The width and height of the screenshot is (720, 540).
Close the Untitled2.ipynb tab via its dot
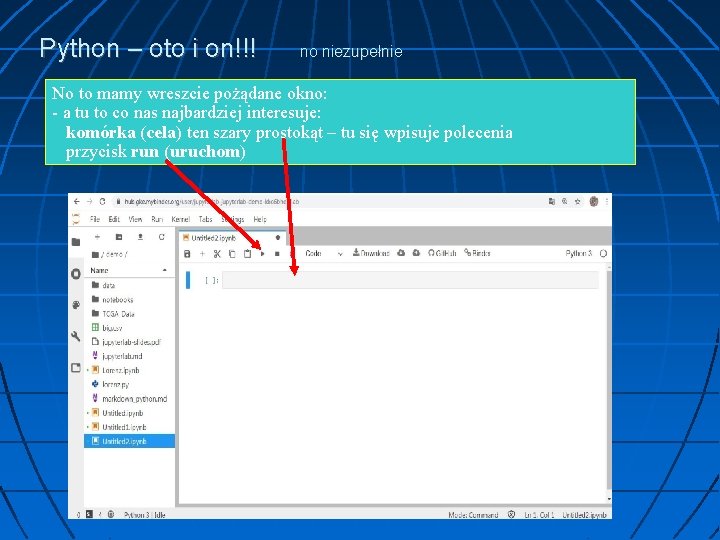coord(278,238)
